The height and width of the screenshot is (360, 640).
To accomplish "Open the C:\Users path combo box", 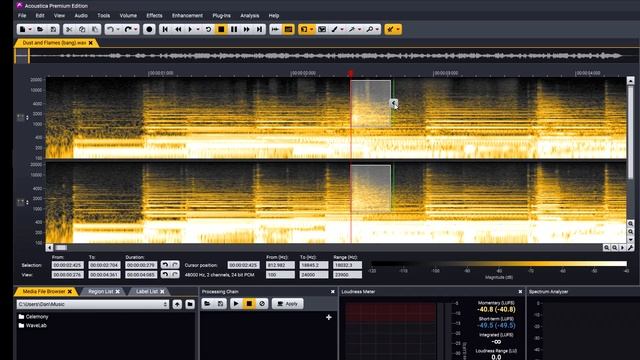I will click(x=93, y=304).
